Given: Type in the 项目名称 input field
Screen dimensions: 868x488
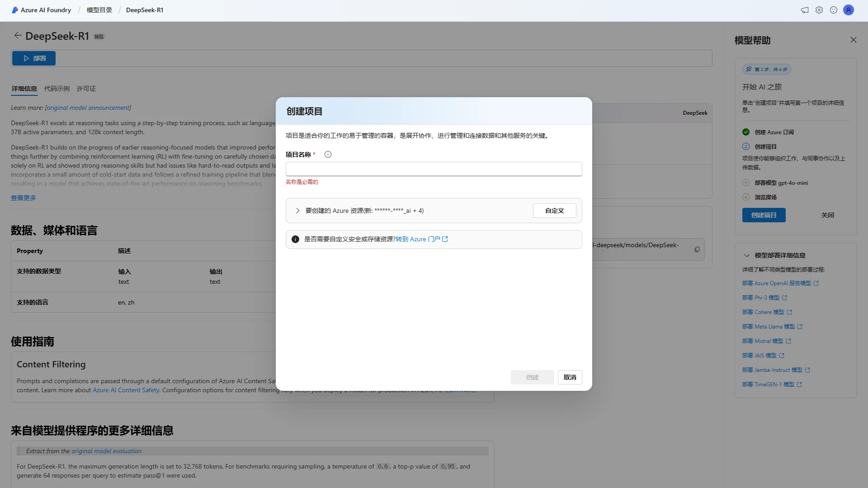Looking at the screenshot, I should (434, 169).
